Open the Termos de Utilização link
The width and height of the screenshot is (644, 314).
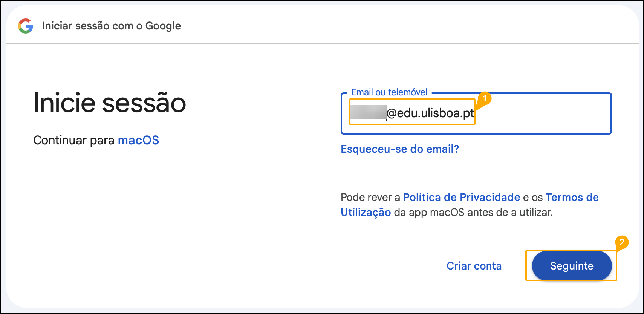tap(470, 205)
